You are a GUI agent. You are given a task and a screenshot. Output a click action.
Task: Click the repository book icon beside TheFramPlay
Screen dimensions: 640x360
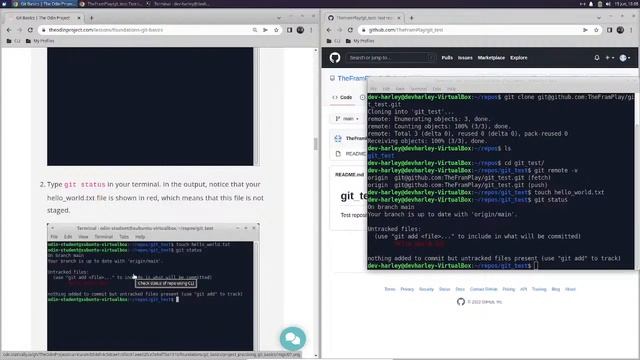(x=332, y=78)
